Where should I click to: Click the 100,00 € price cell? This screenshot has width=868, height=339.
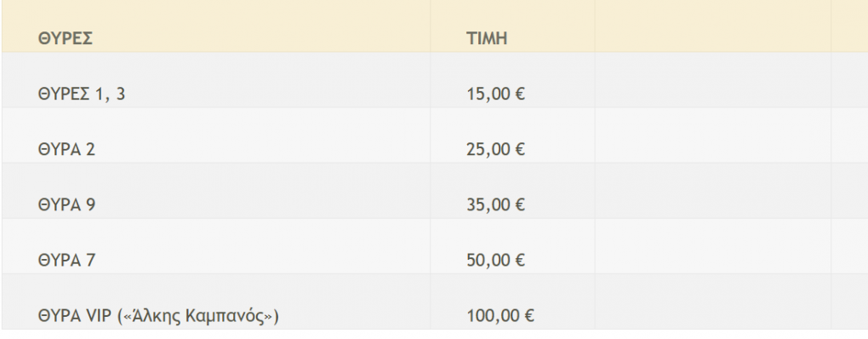pos(500,316)
